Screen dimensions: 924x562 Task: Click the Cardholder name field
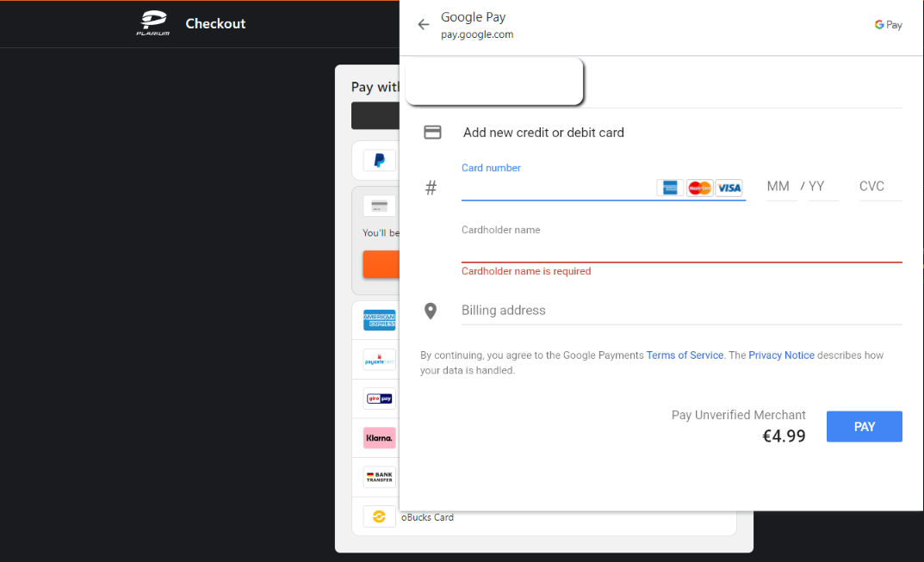(x=682, y=248)
